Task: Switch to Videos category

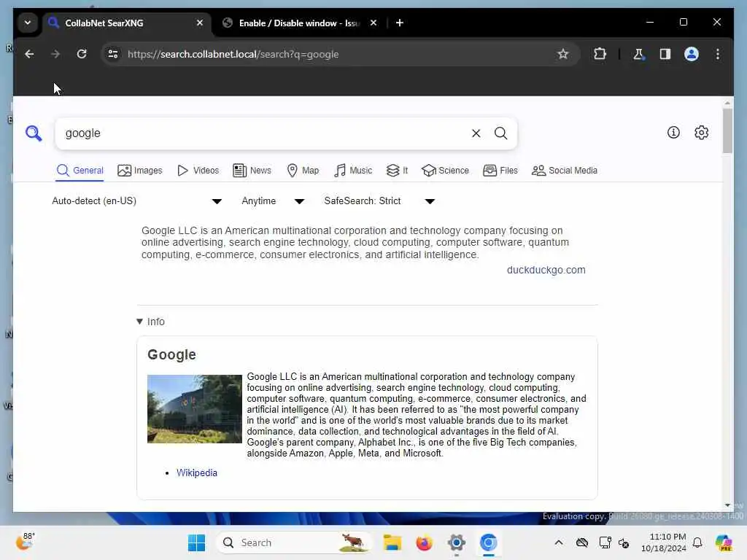Action: pos(198,171)
